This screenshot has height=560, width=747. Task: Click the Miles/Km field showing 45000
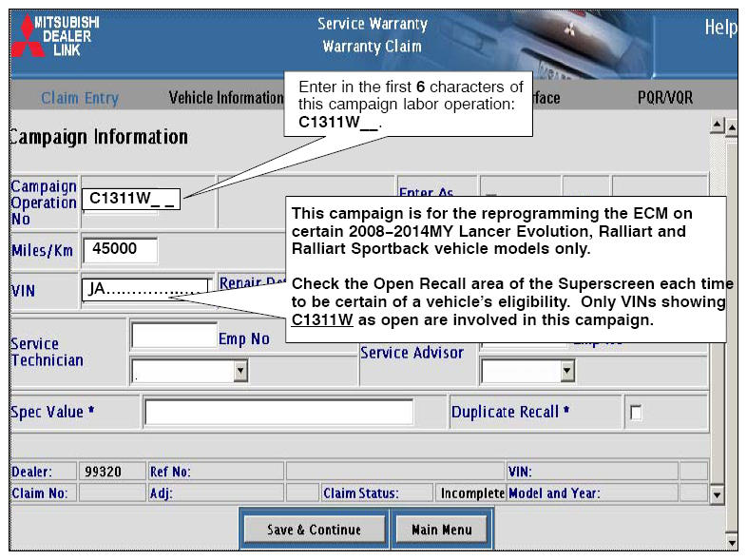[x=120, y=250]
